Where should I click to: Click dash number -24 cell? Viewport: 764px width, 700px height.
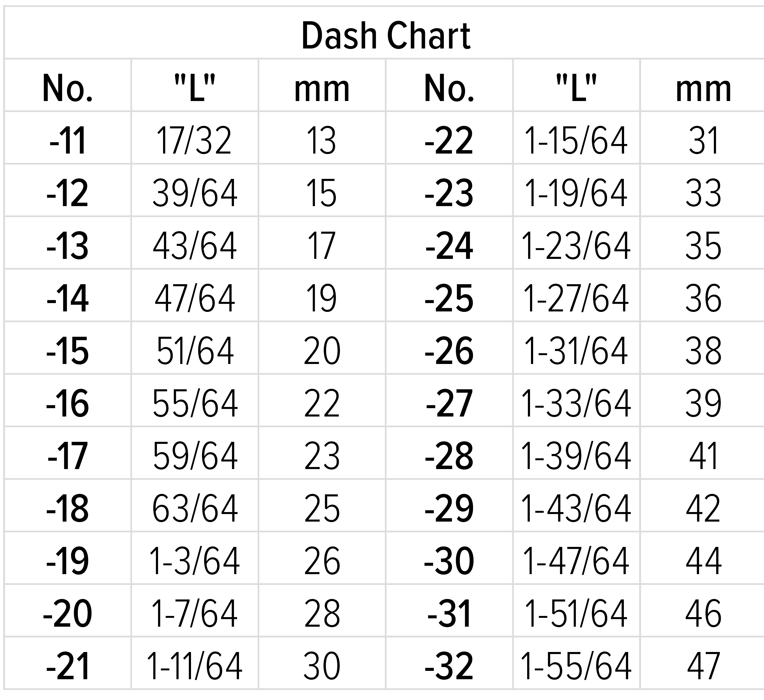(x=449, y=246)
